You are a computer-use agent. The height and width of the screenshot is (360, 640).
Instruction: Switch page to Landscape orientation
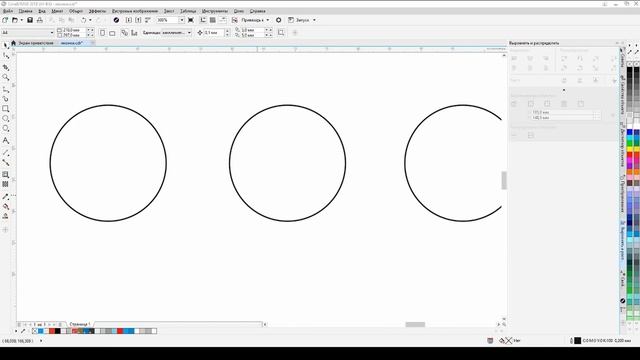point(112,33)
